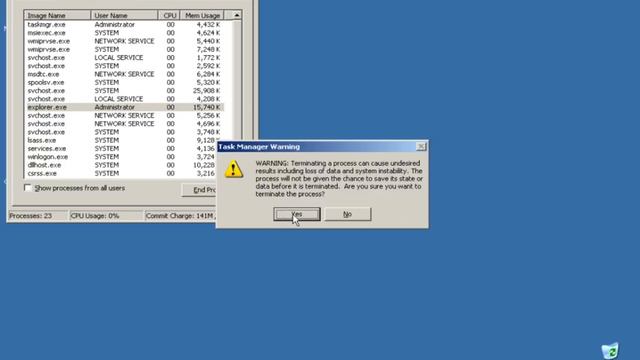Image resolution: width=640 pixels, height=360 pixels.
Task: Toggle Show processes from all users checkbox
Action: pos(28,188)
